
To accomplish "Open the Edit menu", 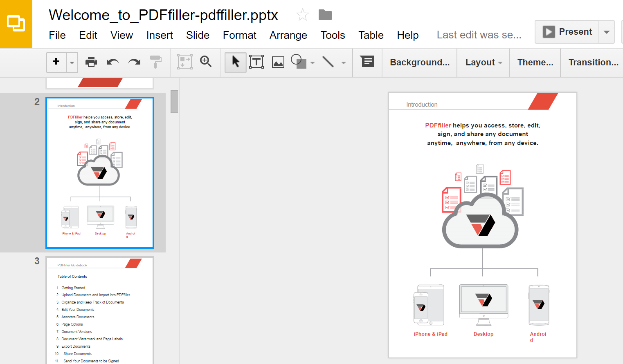I will click(x=88, y=35).
